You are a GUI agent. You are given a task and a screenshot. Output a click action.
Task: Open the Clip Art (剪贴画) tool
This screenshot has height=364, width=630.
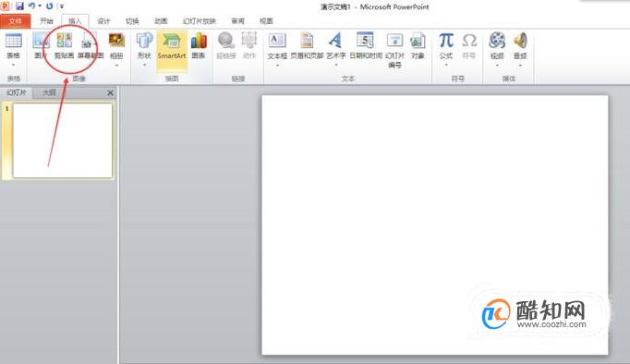pyautogui.click(x=65, y=46)
